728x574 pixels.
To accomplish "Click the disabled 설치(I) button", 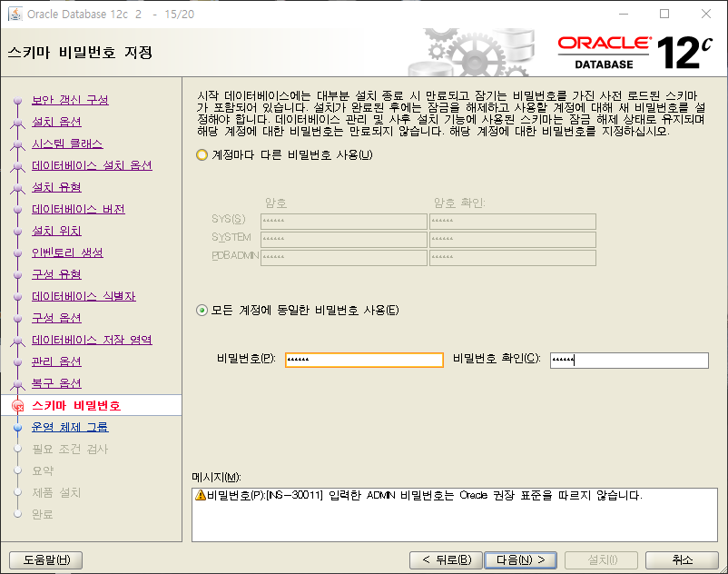I will tap(601, 560).
